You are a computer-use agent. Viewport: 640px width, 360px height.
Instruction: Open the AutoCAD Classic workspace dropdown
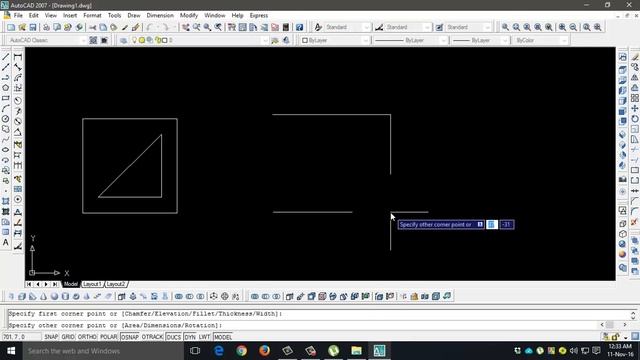pos(83,40)
